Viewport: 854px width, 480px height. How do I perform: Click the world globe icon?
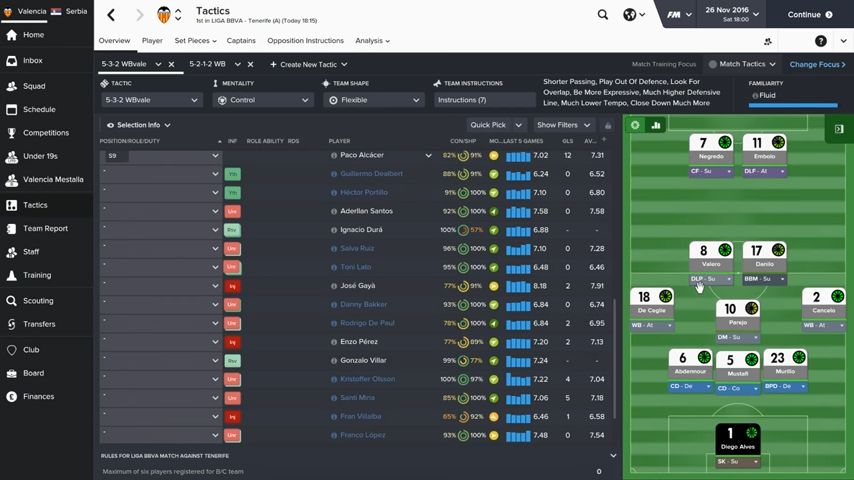coord(629,15)
